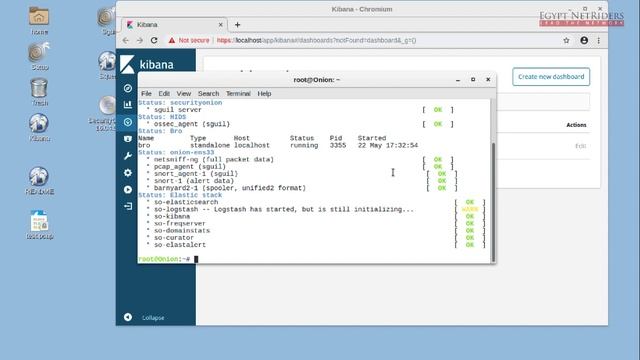This screenshot has width=640, height=360.
Task: Open the Management gear icon in Kibana sidebar
Action: (x=128, y=173)
